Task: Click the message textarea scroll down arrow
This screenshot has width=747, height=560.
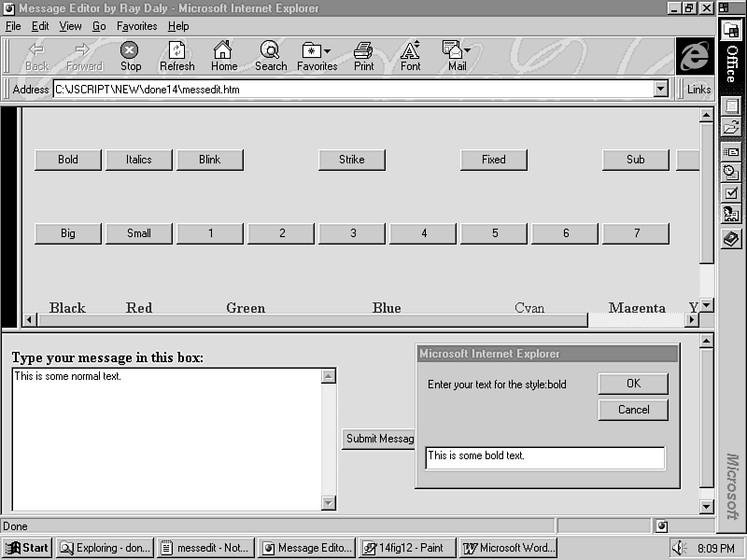Action: coord(329,503)
